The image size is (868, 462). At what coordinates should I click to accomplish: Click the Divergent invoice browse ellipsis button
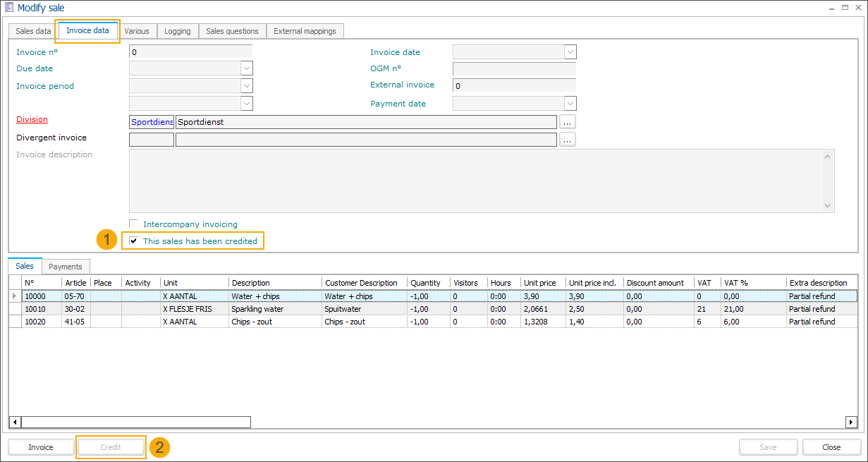click(568, 140)
